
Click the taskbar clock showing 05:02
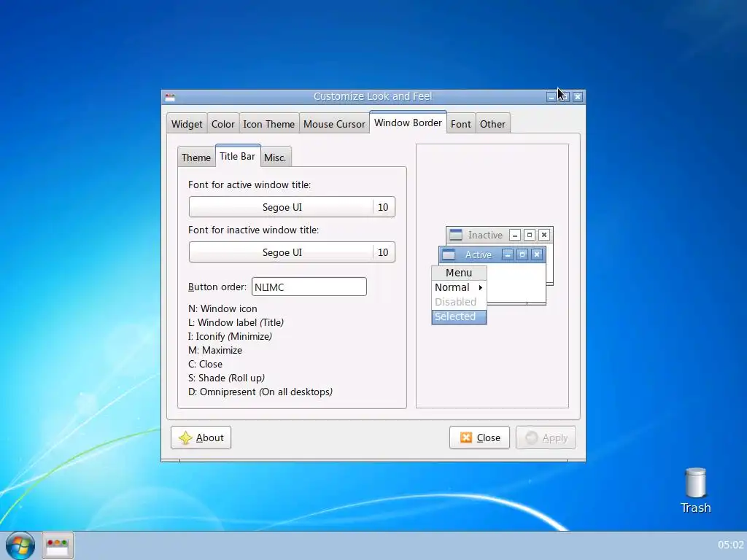tap(730, 545)
